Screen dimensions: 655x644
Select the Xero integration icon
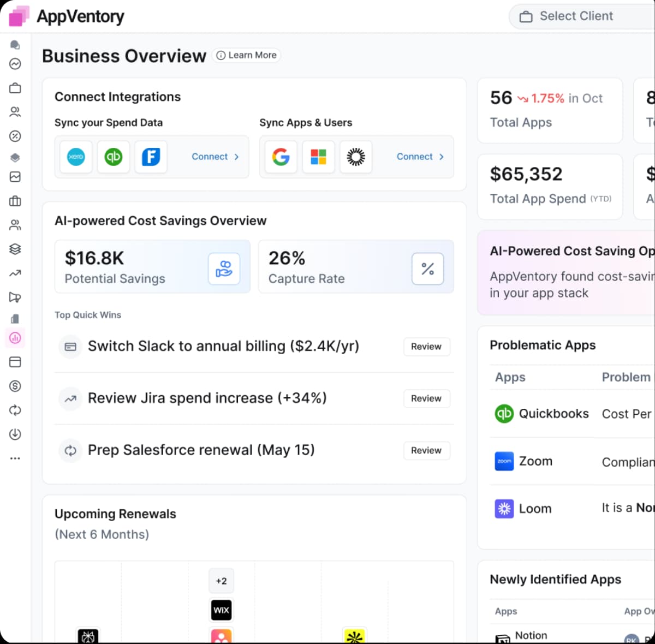coord(76,157)
